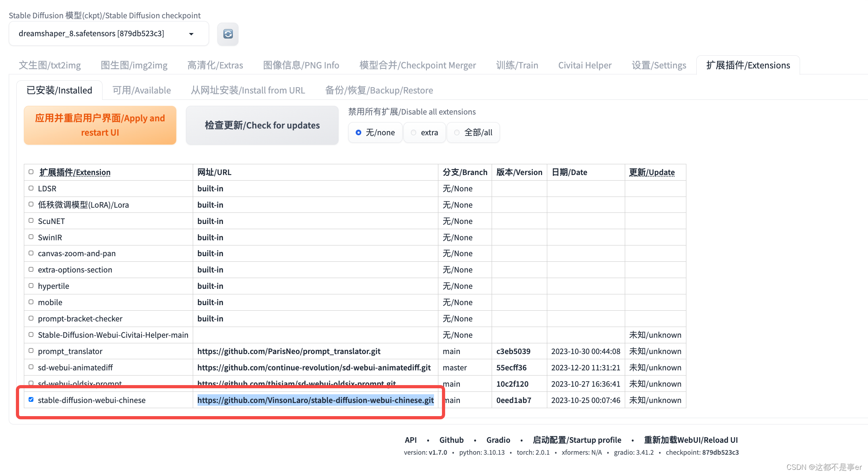This screenshot has height=475, width=868.
Task: Go to 从网址安装/Install from URL tab
Action: (248, 90)
